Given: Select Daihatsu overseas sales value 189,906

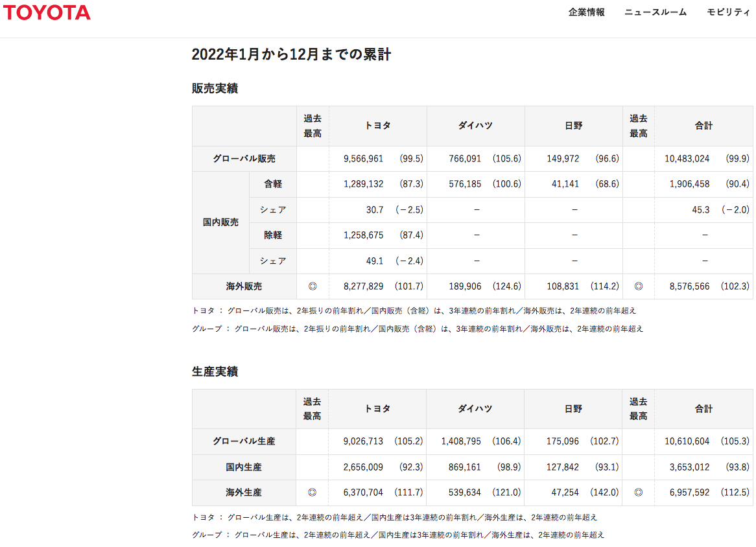Looking at the screenshot, I should 465,286.
